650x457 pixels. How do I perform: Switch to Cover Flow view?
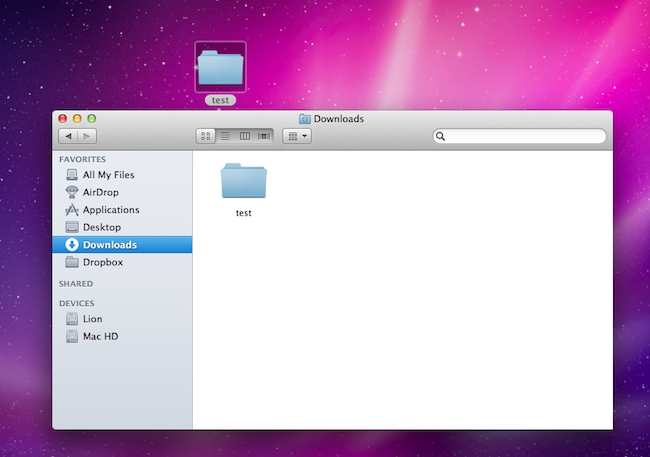pyautogui.click(x=264, y=136)
